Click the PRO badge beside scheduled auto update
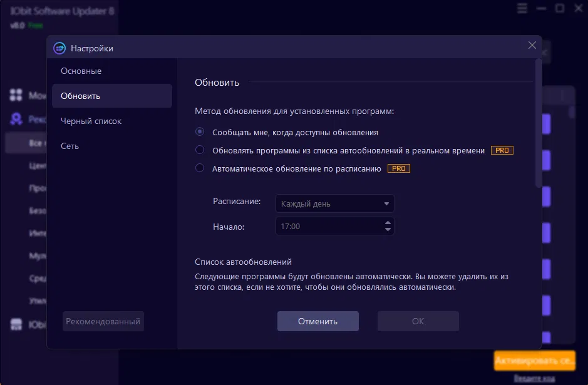The height and width of the screenshot is (385, 588). pos(398,168)
